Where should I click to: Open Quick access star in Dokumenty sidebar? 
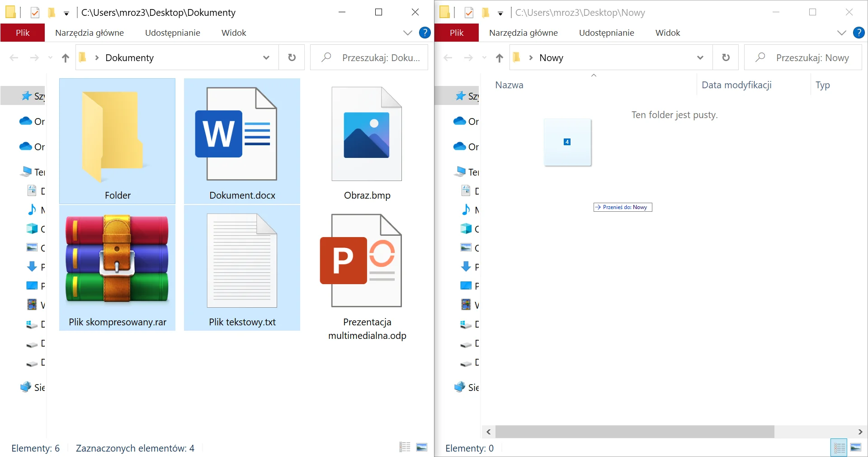tap(27, 96)
